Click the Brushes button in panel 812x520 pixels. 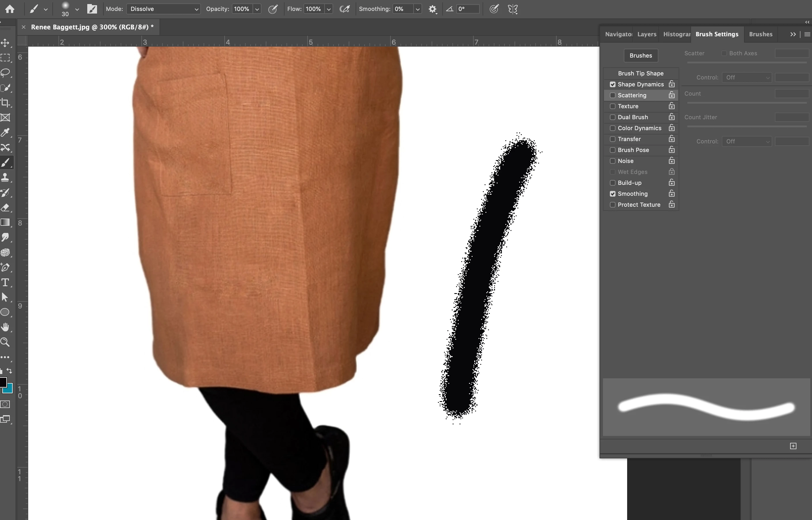click(x=640, y=56)
